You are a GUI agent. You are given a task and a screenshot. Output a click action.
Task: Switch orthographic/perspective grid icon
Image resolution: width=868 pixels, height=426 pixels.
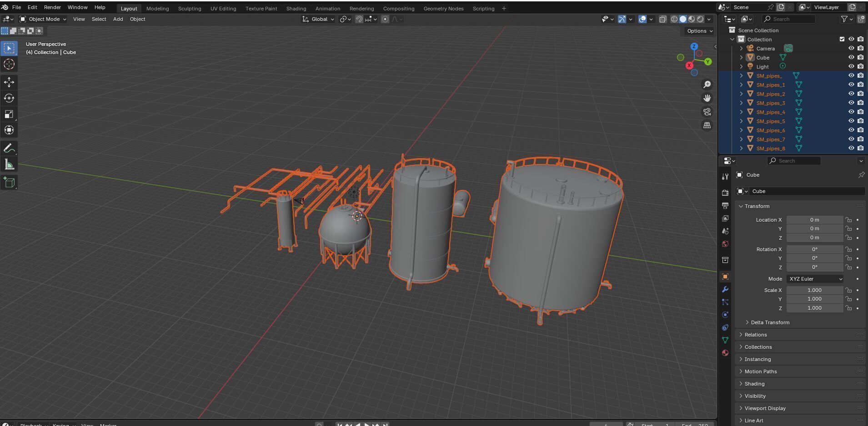[707, 125]
